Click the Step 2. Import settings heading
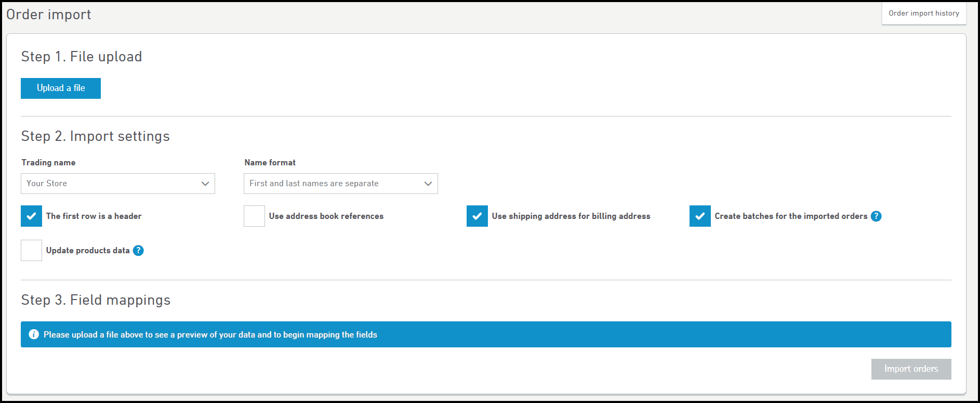The height and width of the screenshot is (403, 980). pyautogui.click(x=95, y=136)
